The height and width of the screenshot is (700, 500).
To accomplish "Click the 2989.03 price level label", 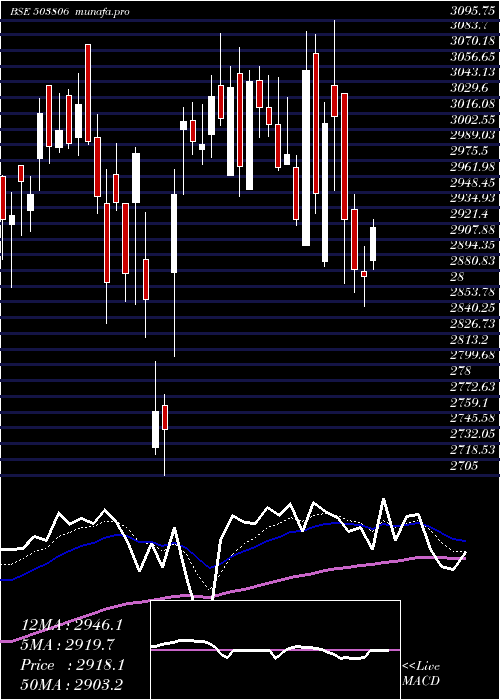I will pyautogui.click(x=473, y=135).
